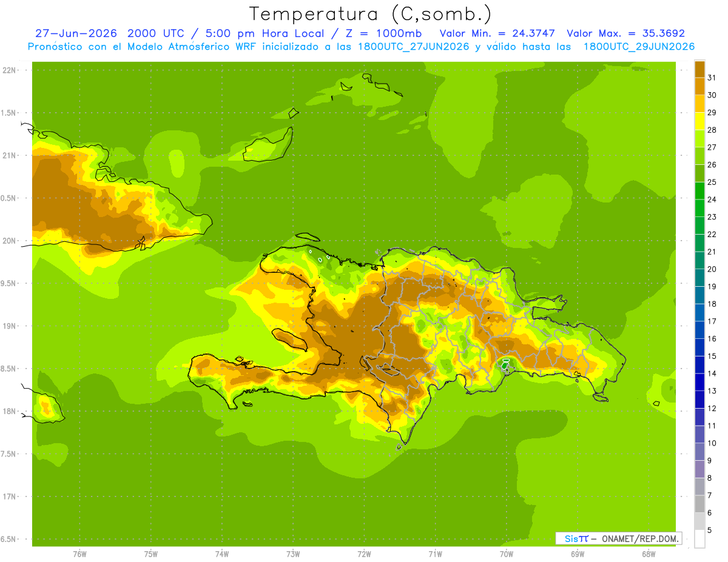The width and height of the screenshot is (728, 562).
Task: Click the 'ONAMET/REP.DOM.' credit label
Action: coord(640,538)
